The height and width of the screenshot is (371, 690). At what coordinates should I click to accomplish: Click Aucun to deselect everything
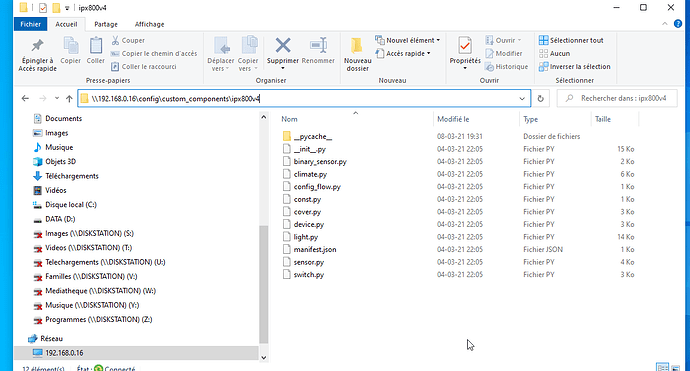(x=554, y=53)
